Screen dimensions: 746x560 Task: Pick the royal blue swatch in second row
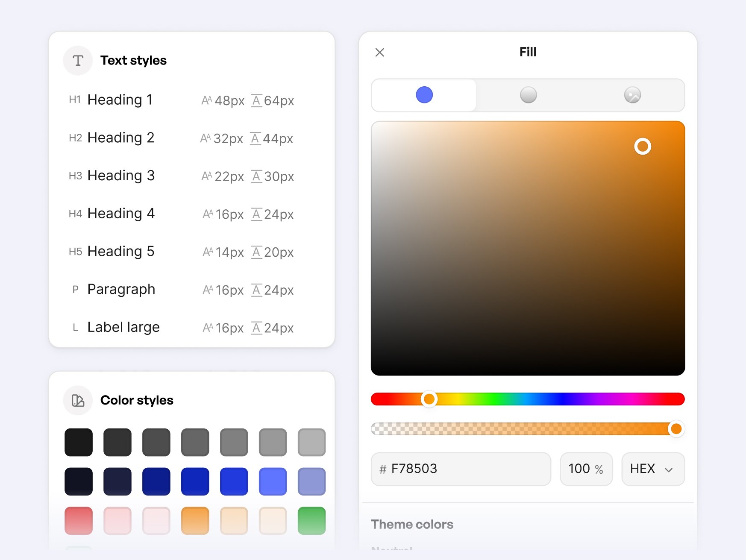[x=234, y=482]
